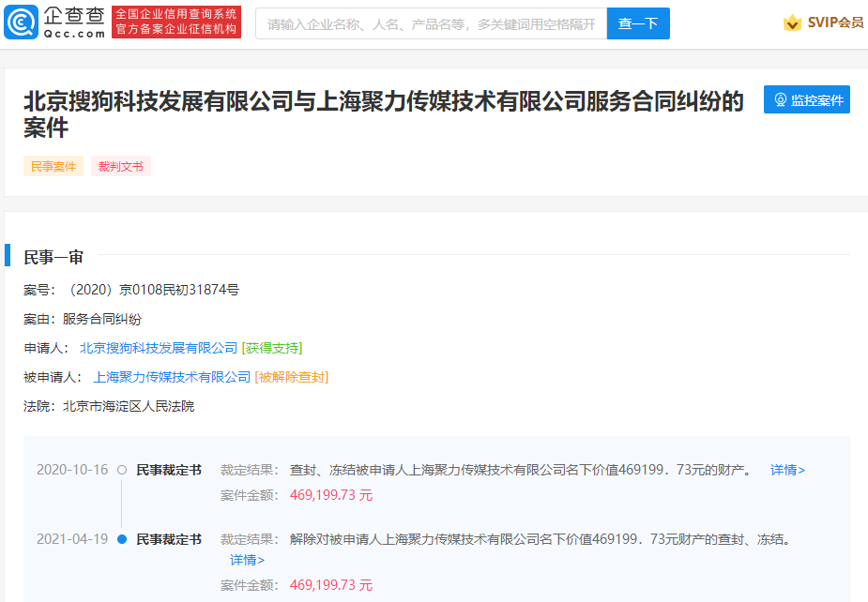868x602 pixels.
Task: Expand 详情 for the 2020-10-16 ruling
Action: (x=787, y=470)
